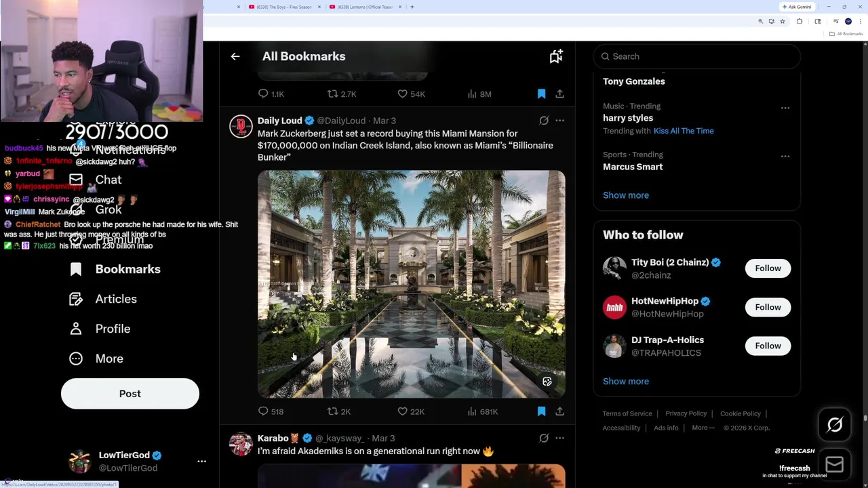Open DJ Trap-A-Holics profile name
This screenshot has width=868, height=488.
tap(667, 340)
